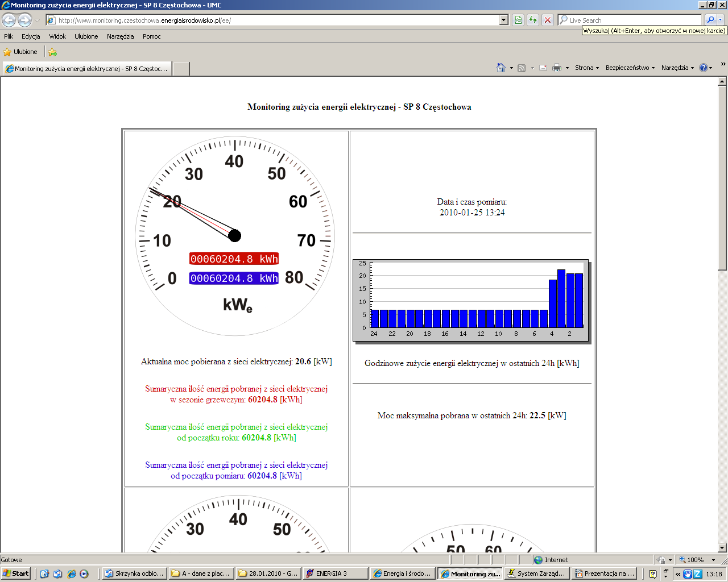Viewport: 728px width, 582px height.
Task: Switch to the A - dane z plac folder
Action: pos(201,573)
